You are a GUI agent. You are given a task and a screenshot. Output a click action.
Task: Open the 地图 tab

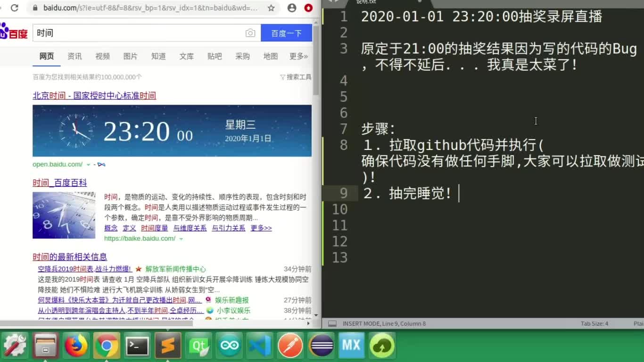[271, 56]
